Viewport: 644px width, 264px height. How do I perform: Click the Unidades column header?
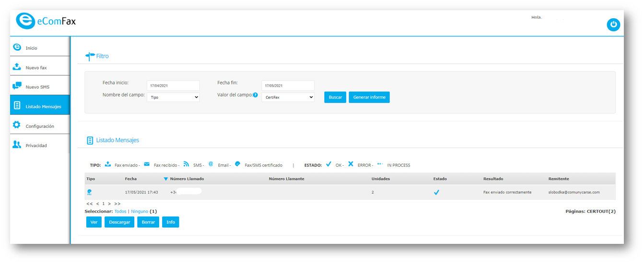(381, 179)
